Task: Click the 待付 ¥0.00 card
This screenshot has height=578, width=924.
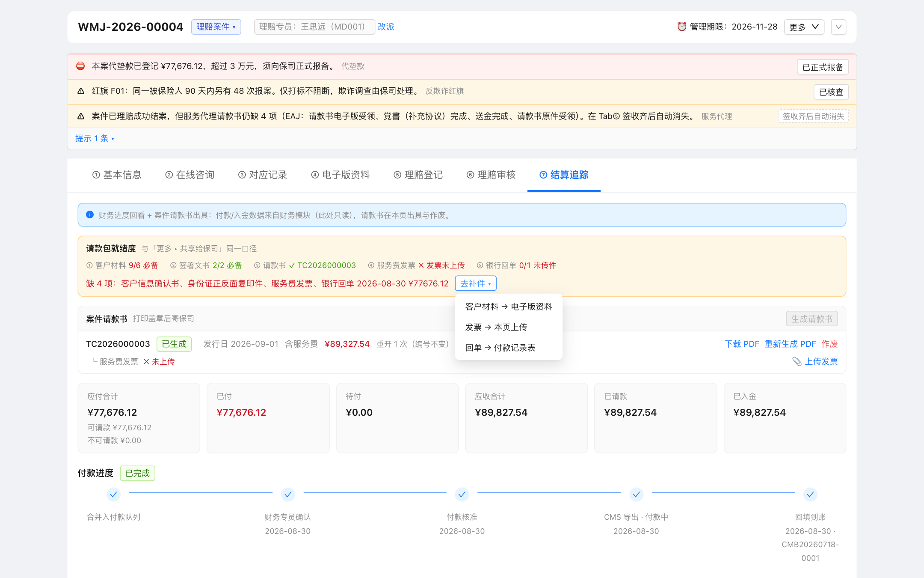Action: coord(397,418)
